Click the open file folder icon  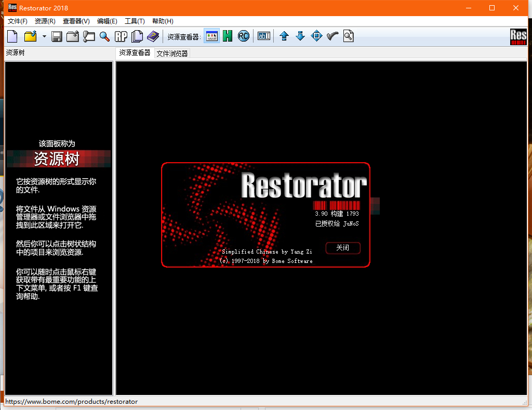(x=31, y=36)
